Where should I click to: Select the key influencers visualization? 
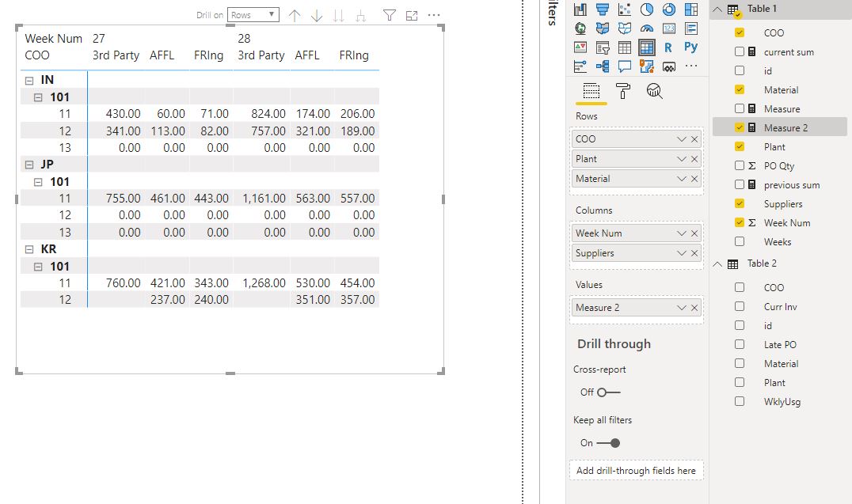580,66
